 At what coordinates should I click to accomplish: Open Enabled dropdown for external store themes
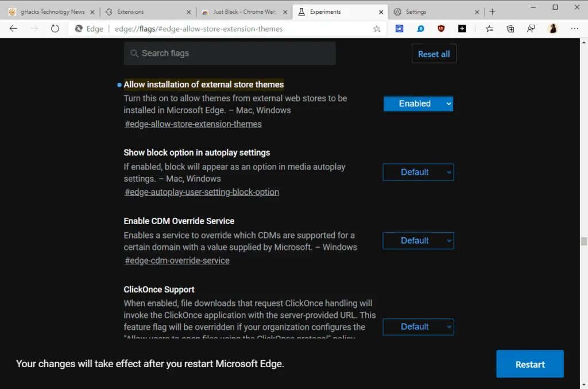click(x=418, y=104)
